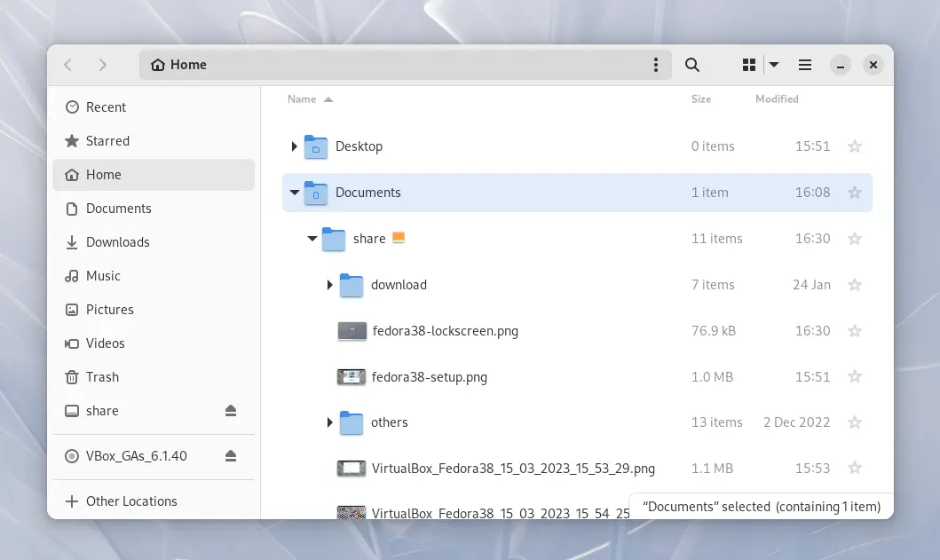This screenshot has height=560, width=940.
Task: Switch to grid view icon
Action: click(x=749, y=65)
